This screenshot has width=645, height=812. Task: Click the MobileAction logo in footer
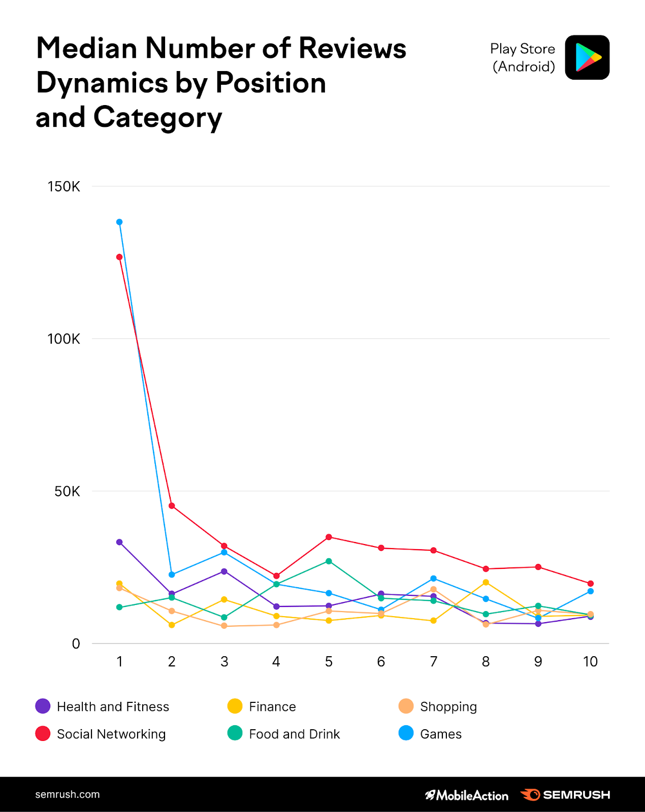tap(467, 795)
